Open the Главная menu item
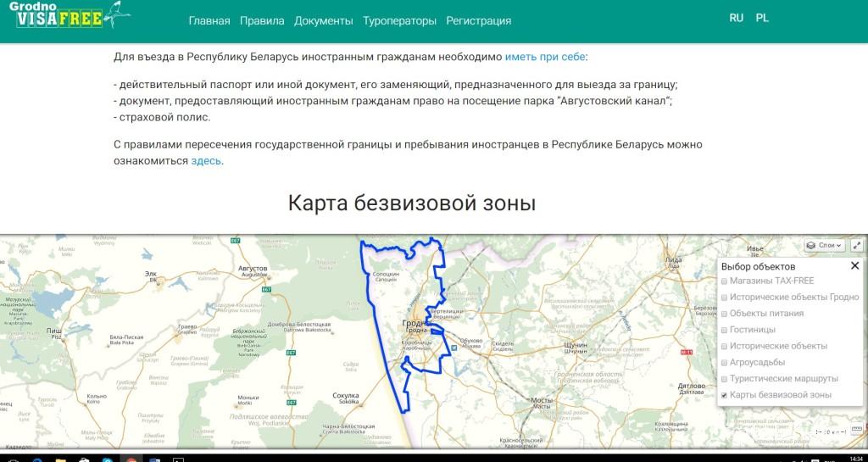Screen dimensions: 868x462 tap(209, 21)
